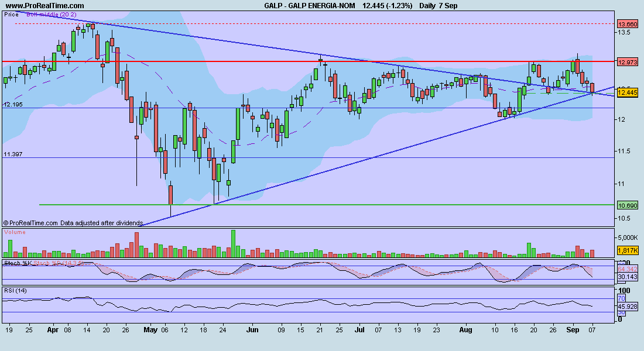Click the 12 date label on the axis
The image size is (644, 351).
click(184, 330)
